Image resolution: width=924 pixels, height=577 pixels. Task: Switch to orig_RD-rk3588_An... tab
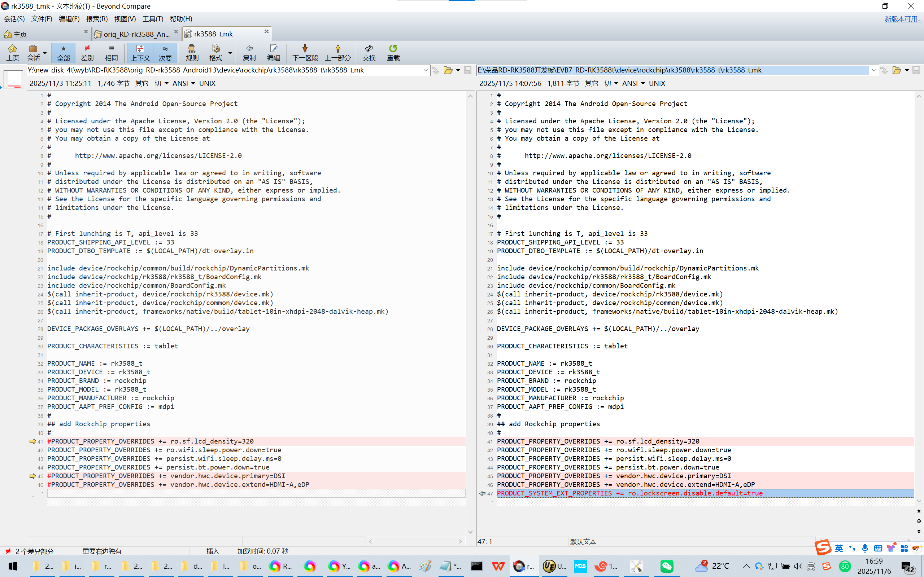(x=136, y=34)
